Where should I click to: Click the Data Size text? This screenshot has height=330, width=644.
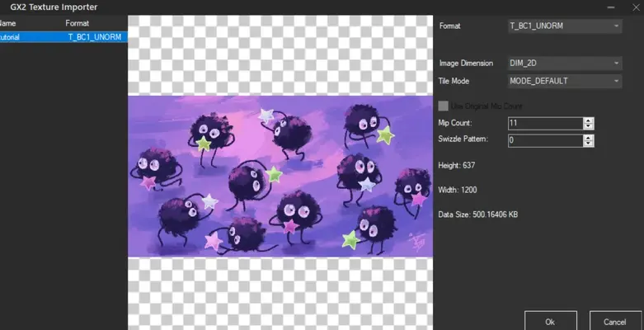pyautogui.click(x=477, y=215)
